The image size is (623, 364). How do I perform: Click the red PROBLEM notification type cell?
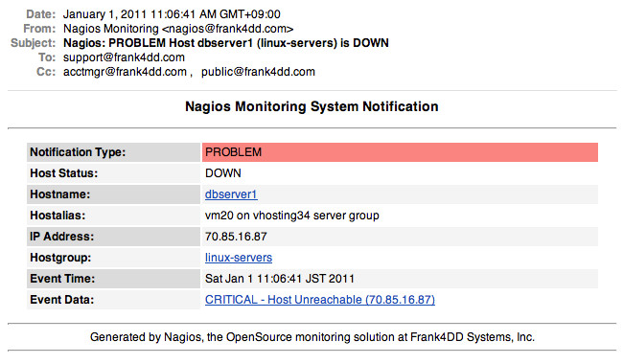click(400, 152)
